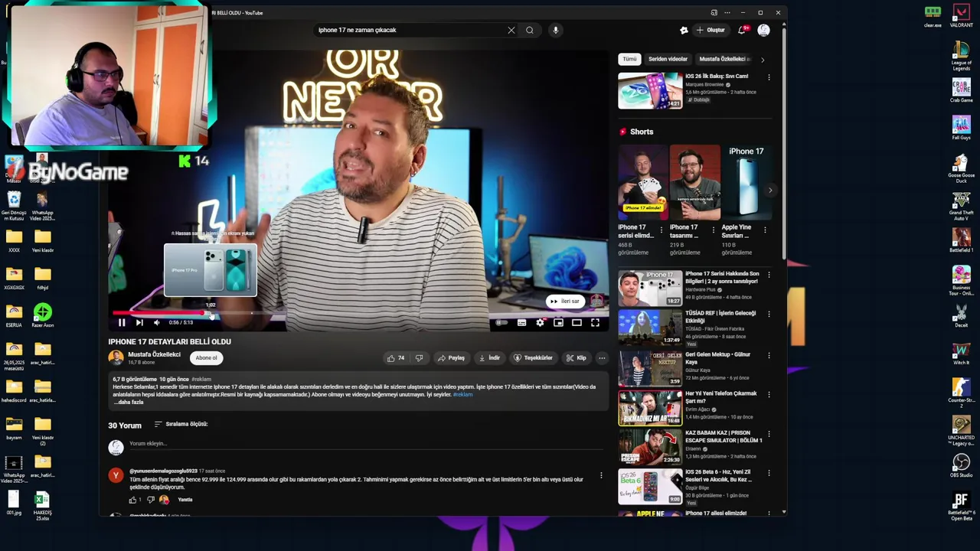Image resolution: width=980 pixels, height=551 pixels.
Task: Open YouTube notifications bell
Action: [x=742, y=30]
